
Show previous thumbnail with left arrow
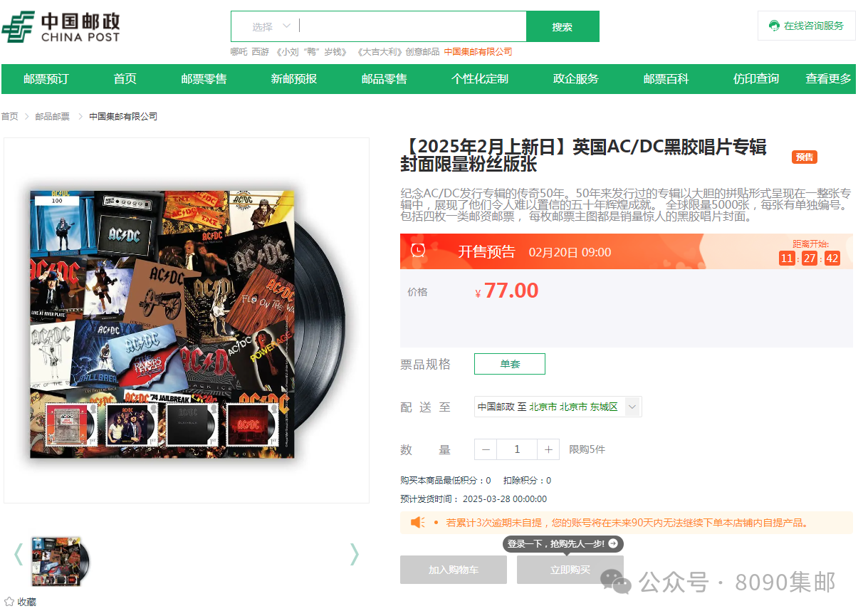[x=19, y=554]
